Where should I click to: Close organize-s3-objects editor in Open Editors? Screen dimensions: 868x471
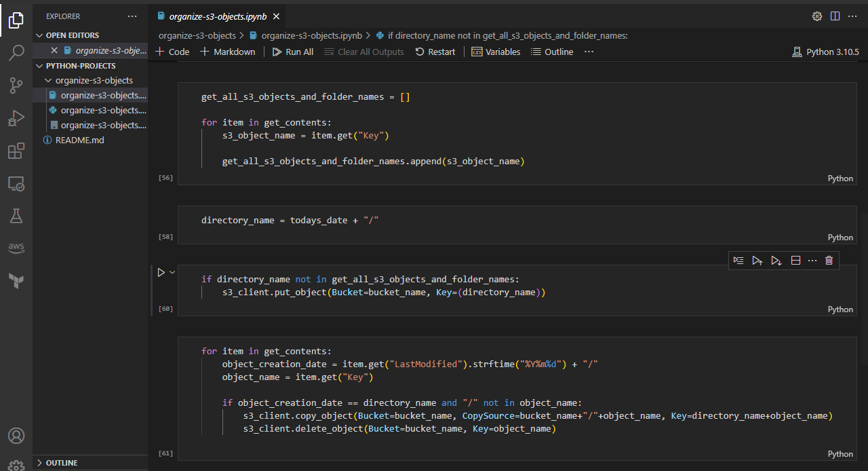click(x=54, y=50)
